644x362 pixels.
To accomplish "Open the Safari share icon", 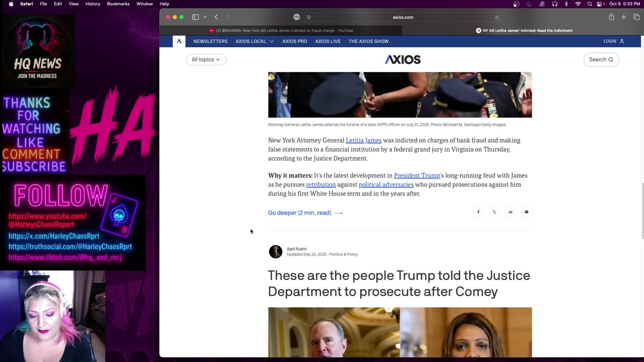I will point(611,17).
